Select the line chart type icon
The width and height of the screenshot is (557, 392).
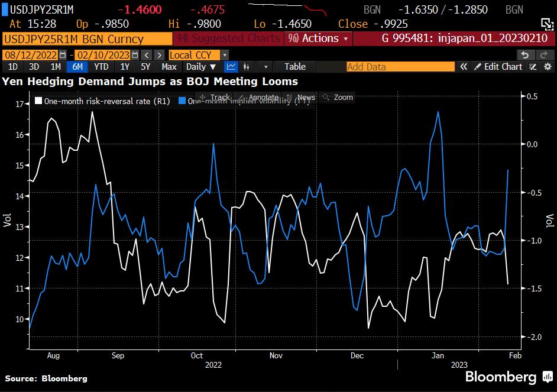(x=231, y=67)
